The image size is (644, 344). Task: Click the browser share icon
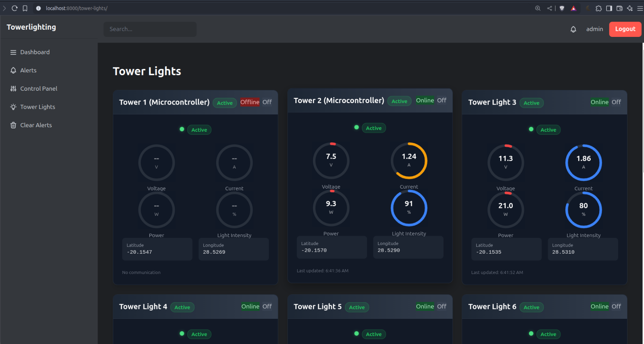click(550, 8)
